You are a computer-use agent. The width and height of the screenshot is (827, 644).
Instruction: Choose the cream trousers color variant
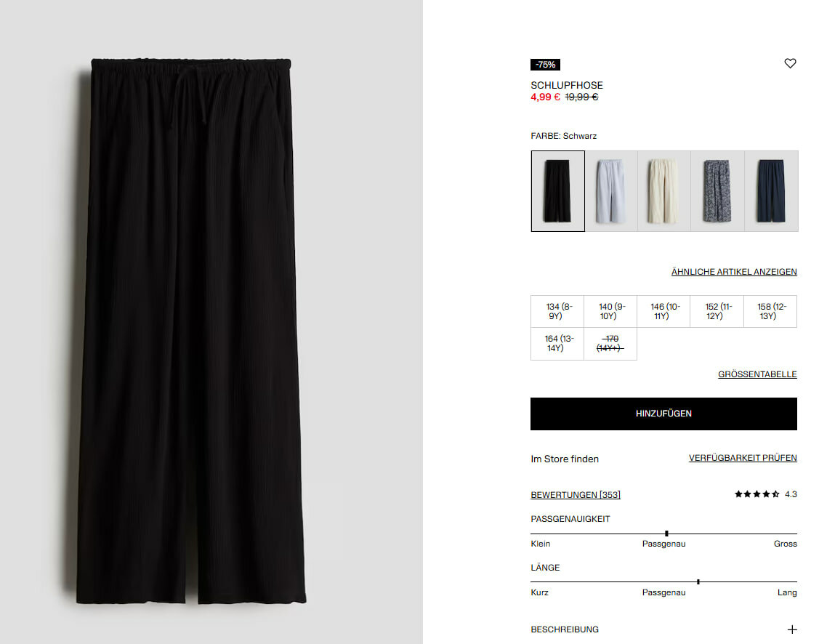pos(664,191)
